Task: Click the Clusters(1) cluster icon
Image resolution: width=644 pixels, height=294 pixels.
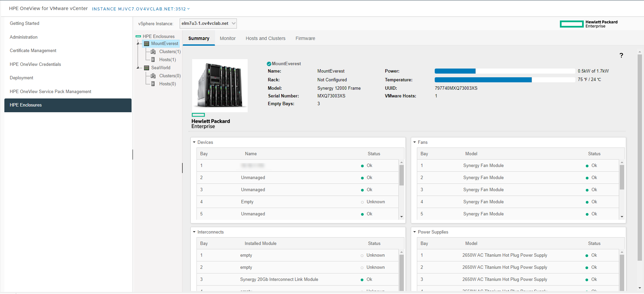Action: tap(153, 51)
